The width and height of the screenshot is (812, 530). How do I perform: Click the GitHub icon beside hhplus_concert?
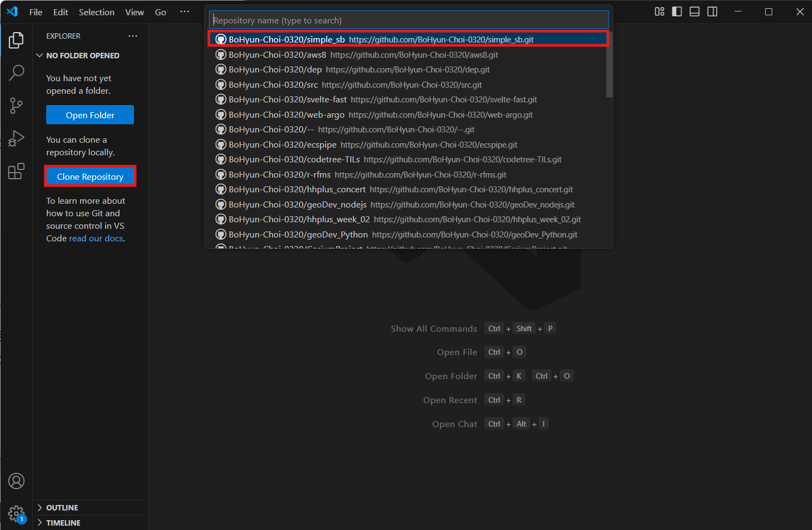(x=220, y=190)
